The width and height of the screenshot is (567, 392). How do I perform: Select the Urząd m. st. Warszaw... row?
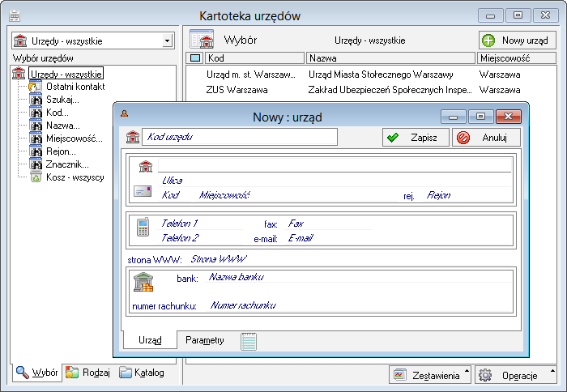click(371, 75)
